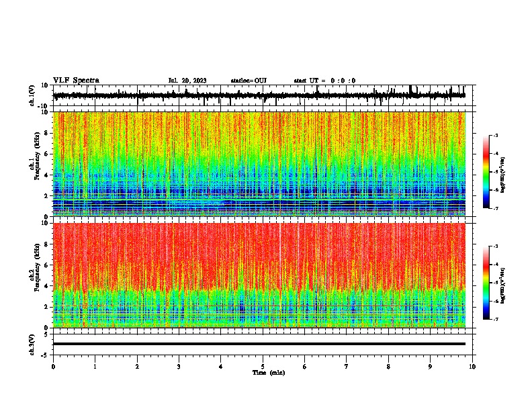Click the "-5" tick on ch.3(V) axis
532x411 pixels.
pyautogui.click(x=45, y=355)
